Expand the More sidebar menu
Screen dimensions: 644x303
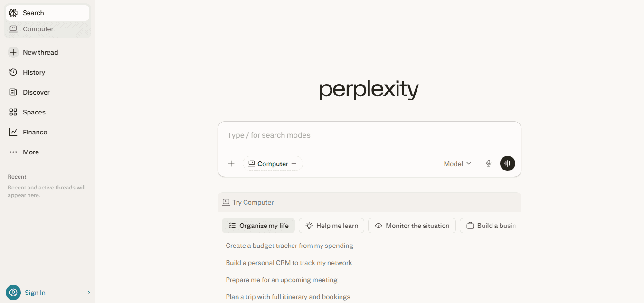point(30,151)
